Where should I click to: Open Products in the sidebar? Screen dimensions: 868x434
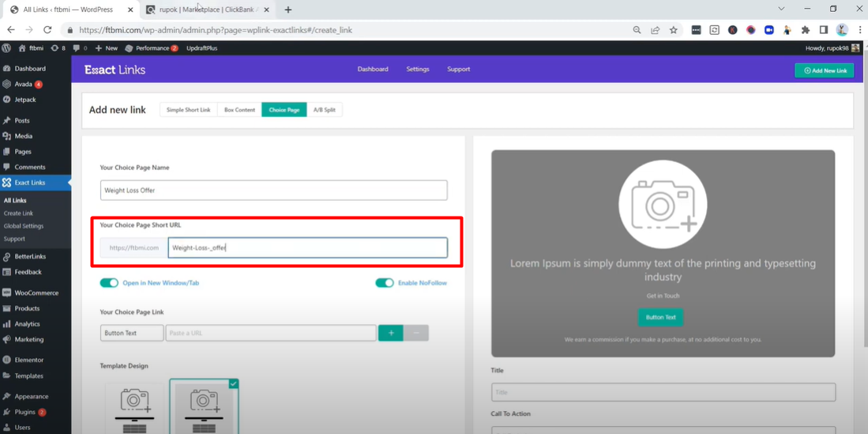(27, 308)
